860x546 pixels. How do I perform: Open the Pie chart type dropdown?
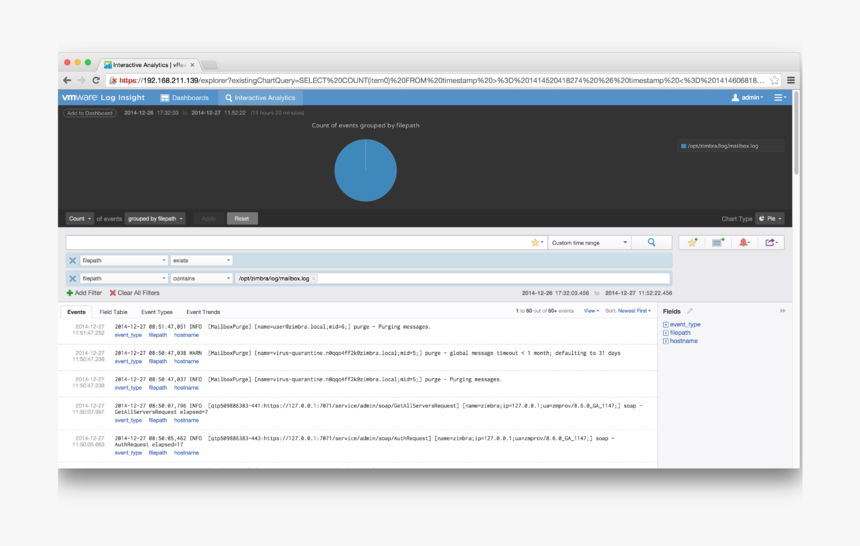tap(770, 218)
